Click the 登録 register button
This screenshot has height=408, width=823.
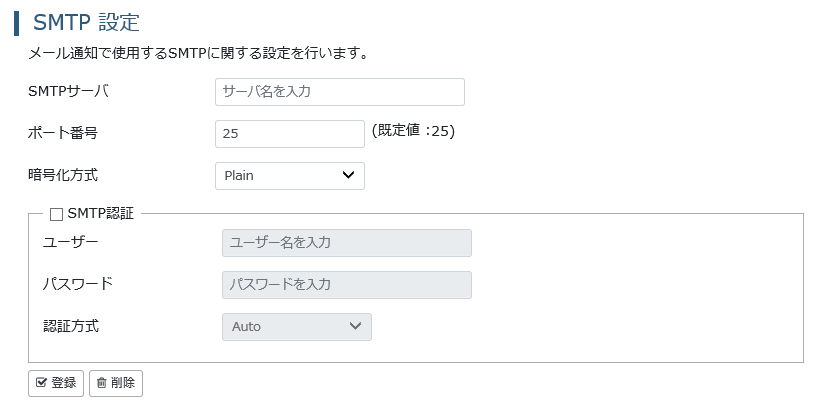tap(56, 383)
